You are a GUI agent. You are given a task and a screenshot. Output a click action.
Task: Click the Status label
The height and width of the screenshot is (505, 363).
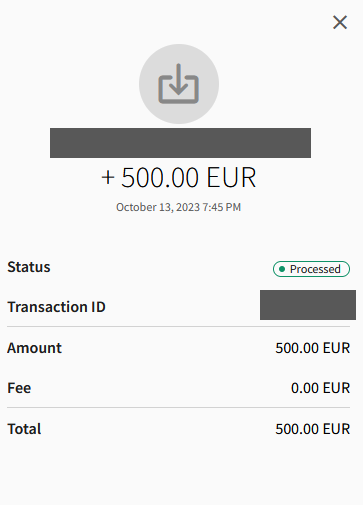(x=29, y=267)
